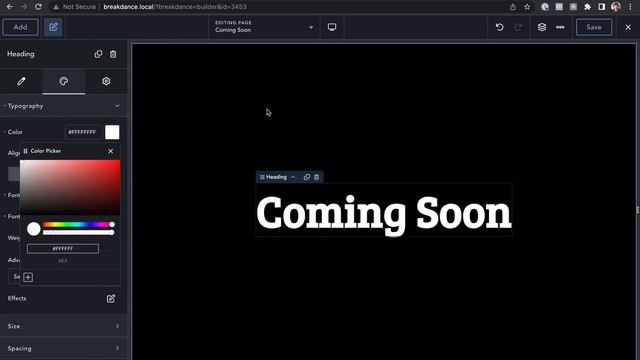
Task: Open the browser share icon
Action: [513, 7]
